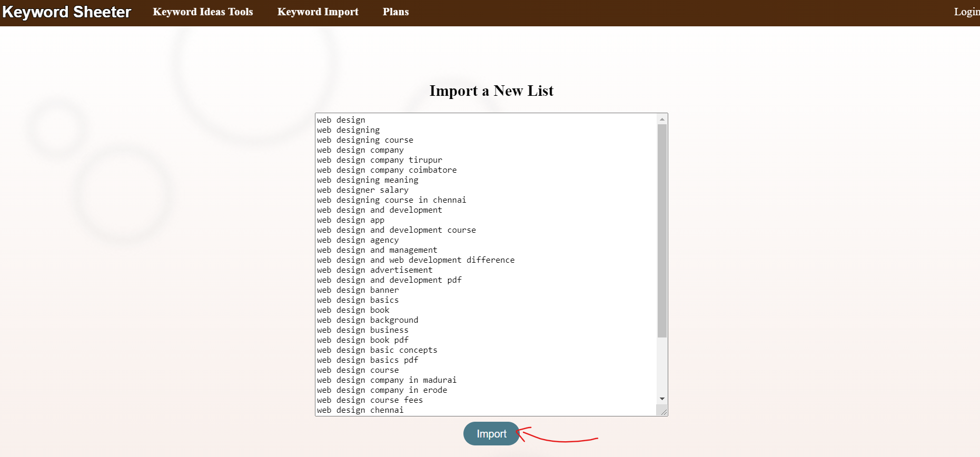Click the textarea resize handle corner

click(663, 411)
